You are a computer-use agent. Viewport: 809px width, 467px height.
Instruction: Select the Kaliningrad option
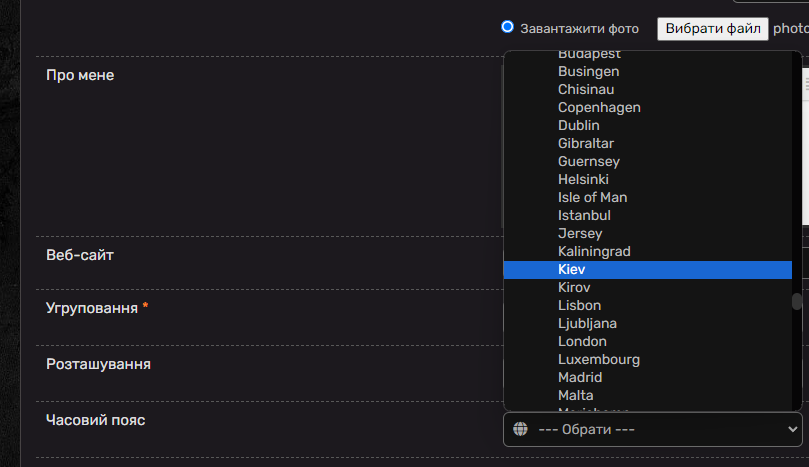click(x=648, y=251)
